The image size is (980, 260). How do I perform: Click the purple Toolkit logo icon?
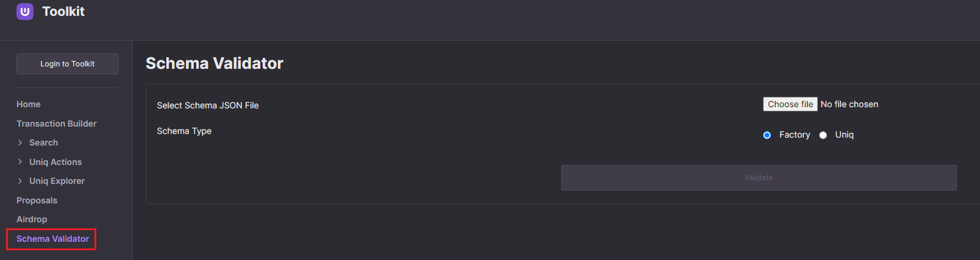tap(25, 12)
